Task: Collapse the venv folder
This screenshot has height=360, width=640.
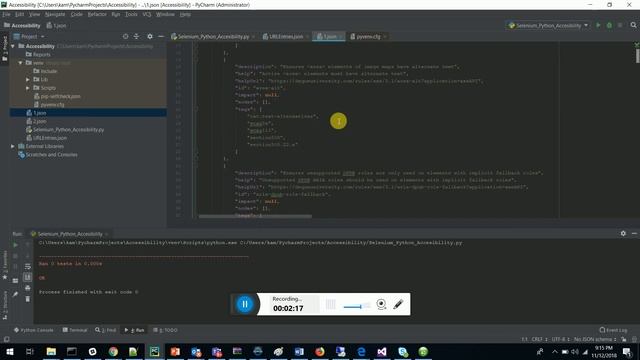Action: [20, 63]
